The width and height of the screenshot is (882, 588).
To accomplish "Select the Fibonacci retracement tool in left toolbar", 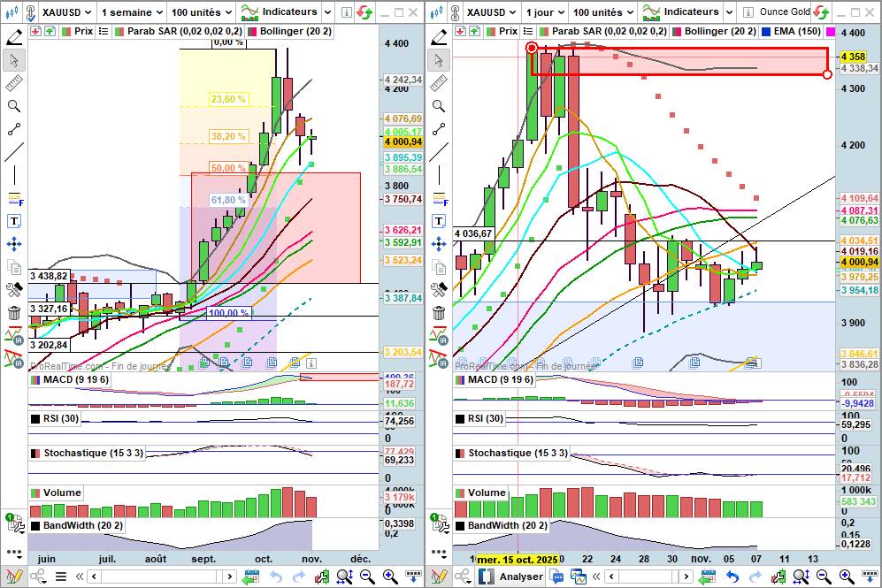I will 14,198.
